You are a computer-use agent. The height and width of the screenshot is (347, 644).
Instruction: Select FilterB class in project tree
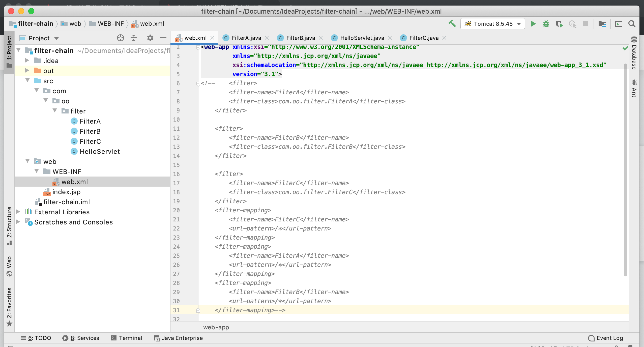click(x=86, y=131)
